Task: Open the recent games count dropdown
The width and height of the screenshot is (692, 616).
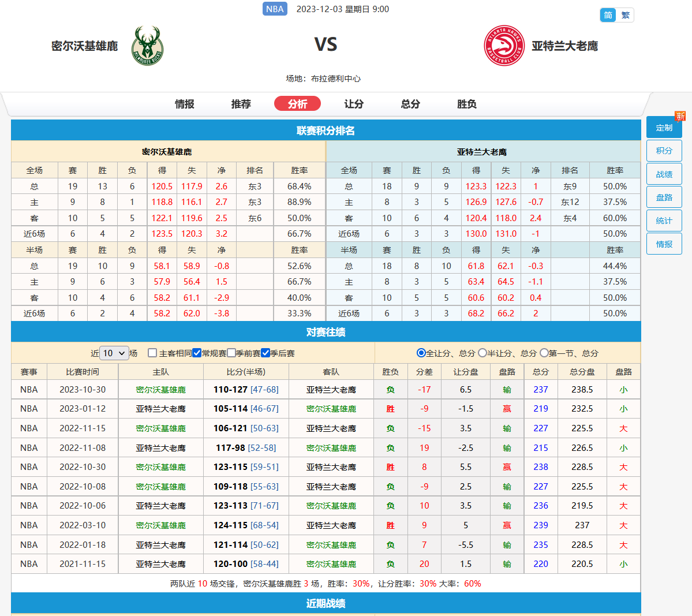Action: 114,352
